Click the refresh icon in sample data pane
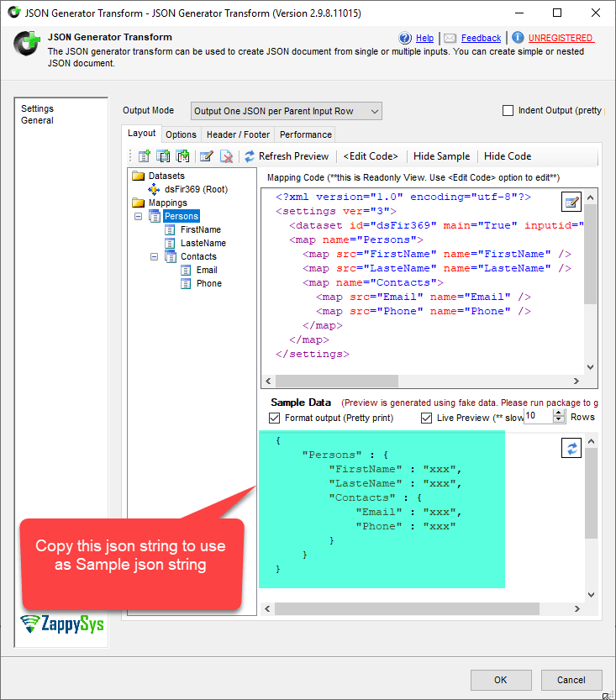The height and width of the screenshot is (700, 616). pyautogui.click(x=571, y=448)
